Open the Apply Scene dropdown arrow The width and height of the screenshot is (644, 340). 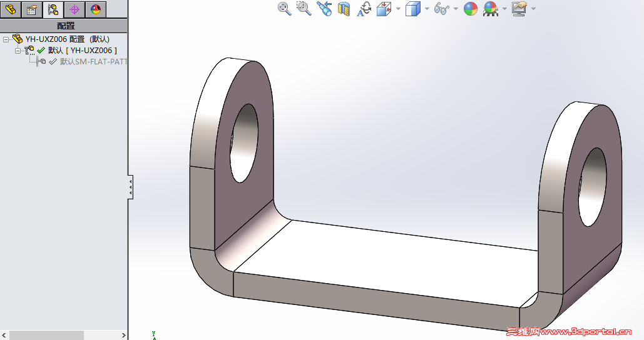point(505,9)
